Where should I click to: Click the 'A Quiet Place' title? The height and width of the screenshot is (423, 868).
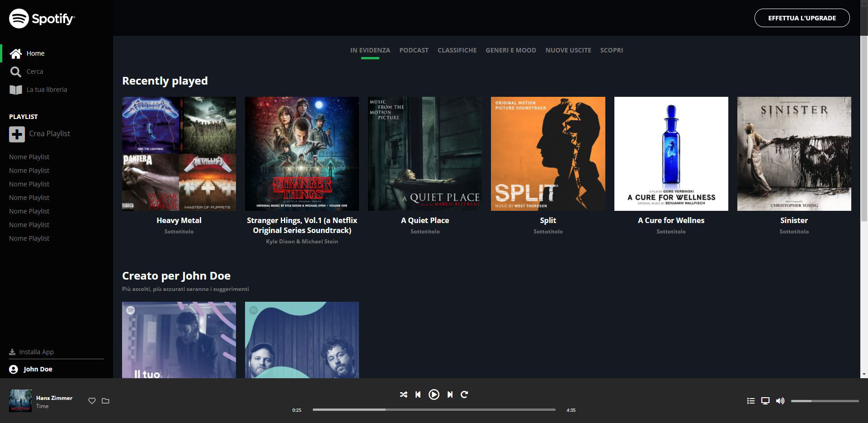(x=425, y=220)
